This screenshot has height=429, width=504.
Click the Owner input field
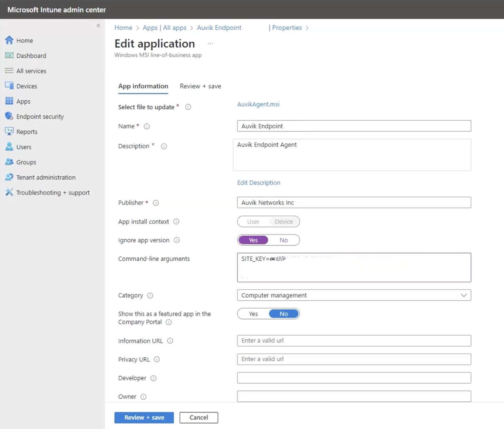point(354,396)
